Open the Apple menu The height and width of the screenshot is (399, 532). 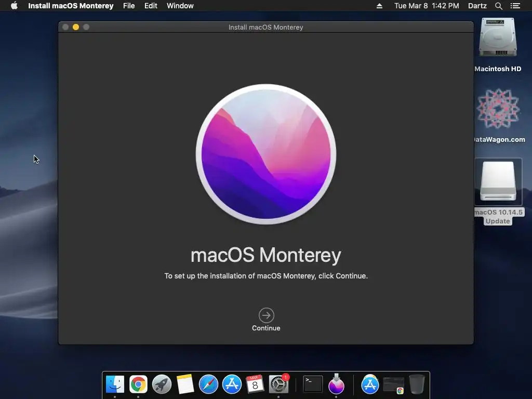pos(14,6)
